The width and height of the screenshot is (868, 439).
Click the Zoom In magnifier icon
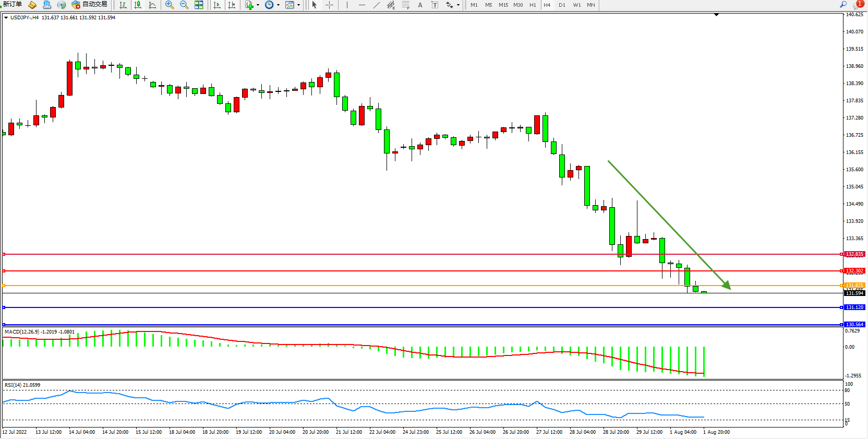click(x=169, y=5)
